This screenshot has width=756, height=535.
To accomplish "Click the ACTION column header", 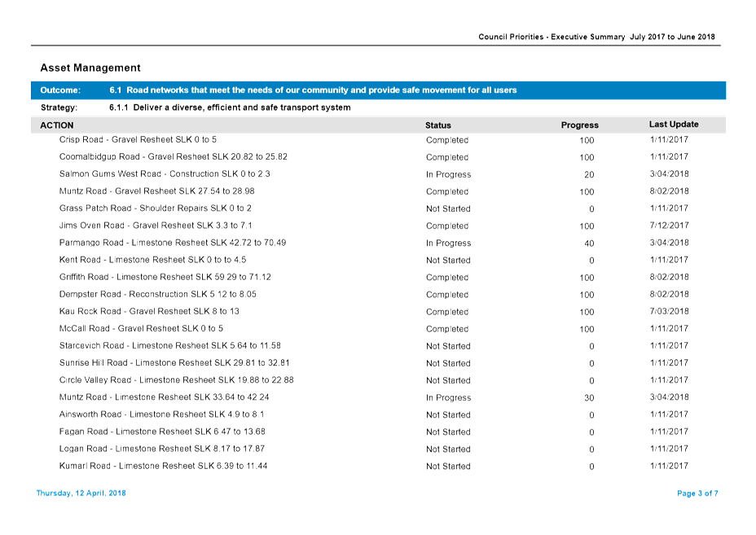I will 57,125.
